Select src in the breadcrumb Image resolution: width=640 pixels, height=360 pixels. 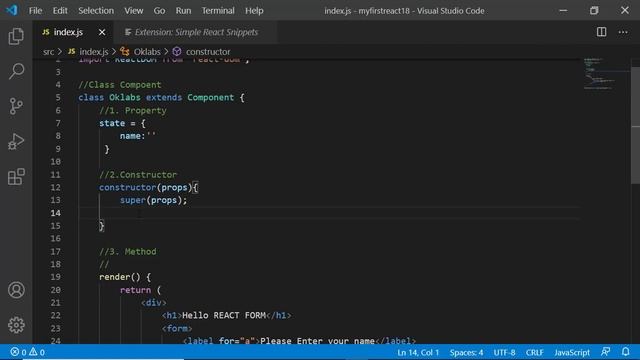[48, 52]
